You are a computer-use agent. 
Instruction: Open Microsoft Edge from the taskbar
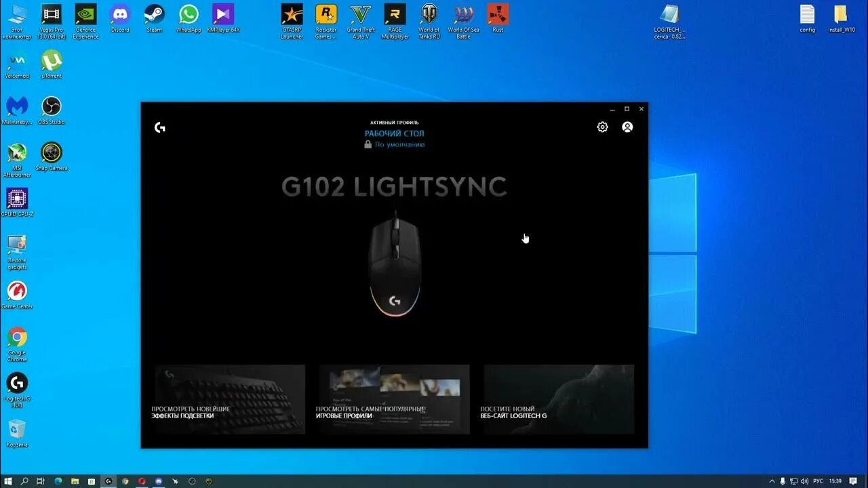pyautogui.click(x=58, y=481)
